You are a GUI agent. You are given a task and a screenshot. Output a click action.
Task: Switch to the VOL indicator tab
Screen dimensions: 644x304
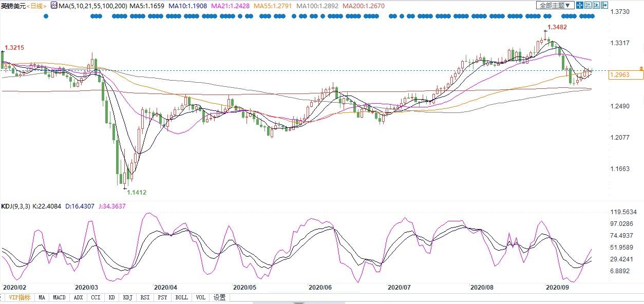click(x=201, y=297)
